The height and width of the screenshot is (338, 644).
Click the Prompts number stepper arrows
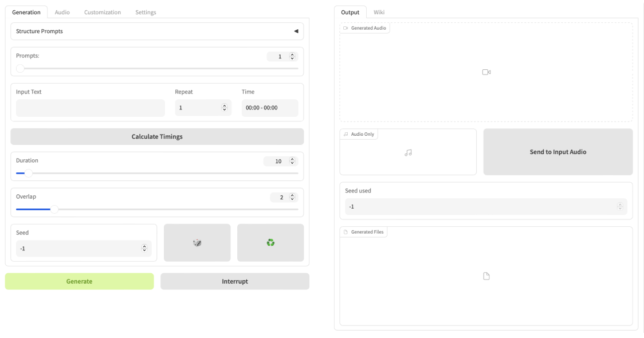[292, 57]
